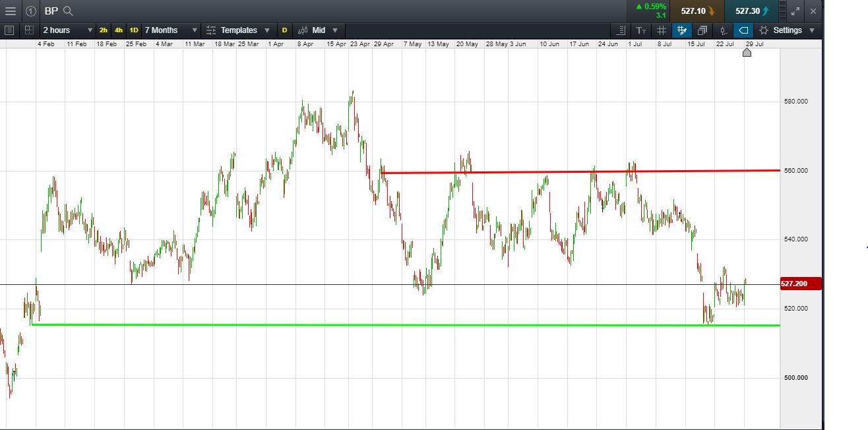Toggle the drawing tools pencil grid icon
This screenshot has height=430, width=868.
pyautogui.click(x=682, y=30)
